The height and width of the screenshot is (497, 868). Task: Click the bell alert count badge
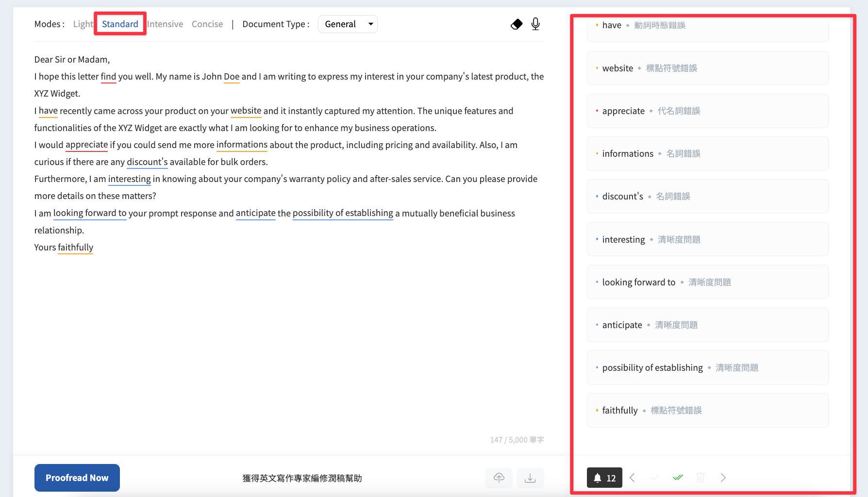click(x=604, y=478)
